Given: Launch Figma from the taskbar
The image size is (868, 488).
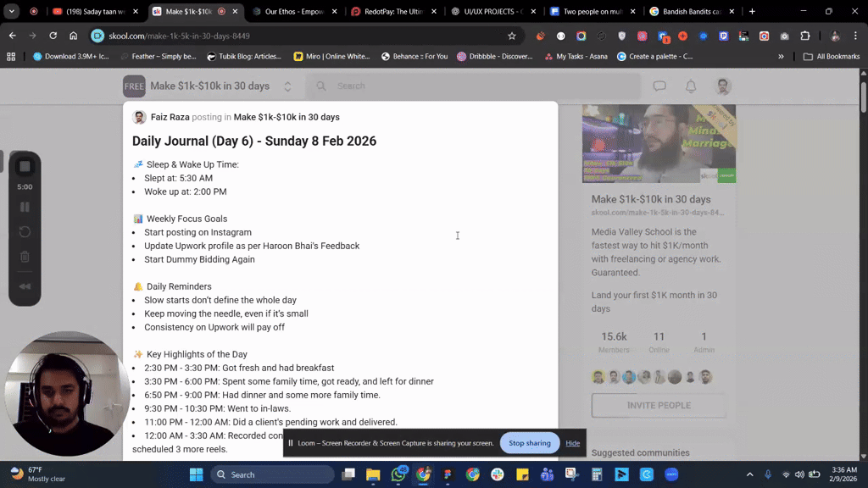Looking at the screenshot, I should [x=448, y=474].
